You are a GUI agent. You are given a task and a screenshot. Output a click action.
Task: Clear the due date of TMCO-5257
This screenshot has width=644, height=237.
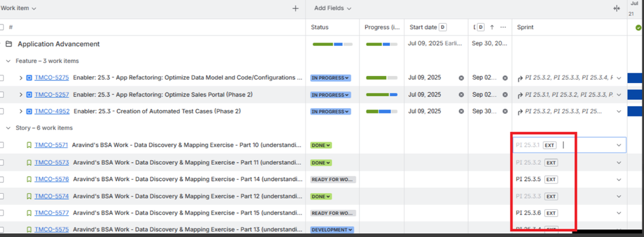pyautogui.click(x=505, y=95)
